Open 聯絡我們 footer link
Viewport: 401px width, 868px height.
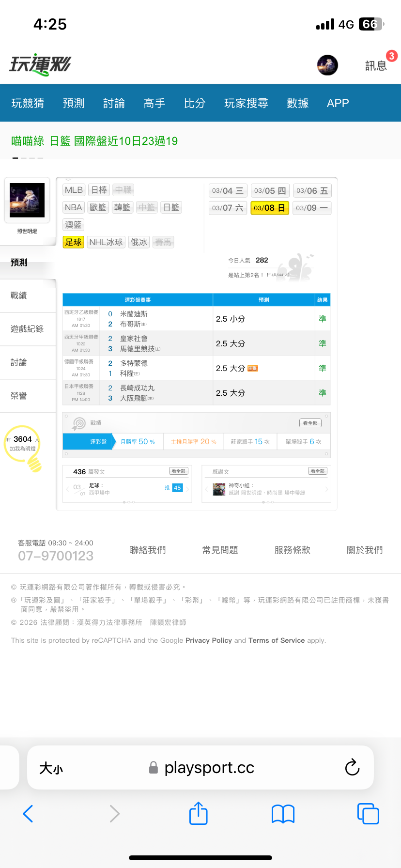point(148,550)
